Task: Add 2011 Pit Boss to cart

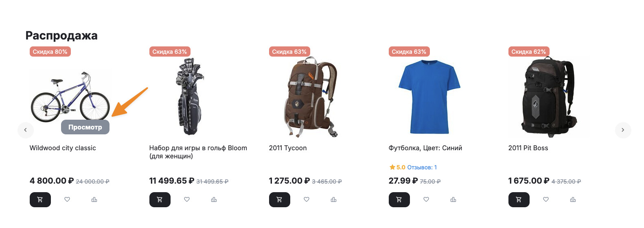Action: [519, 199]
